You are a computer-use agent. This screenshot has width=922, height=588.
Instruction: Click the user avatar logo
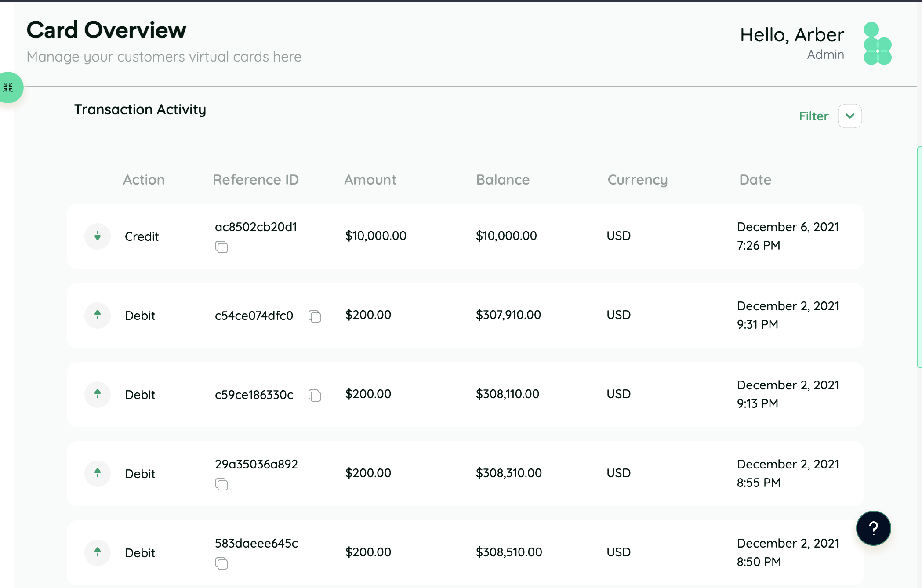tap(877, 44)
